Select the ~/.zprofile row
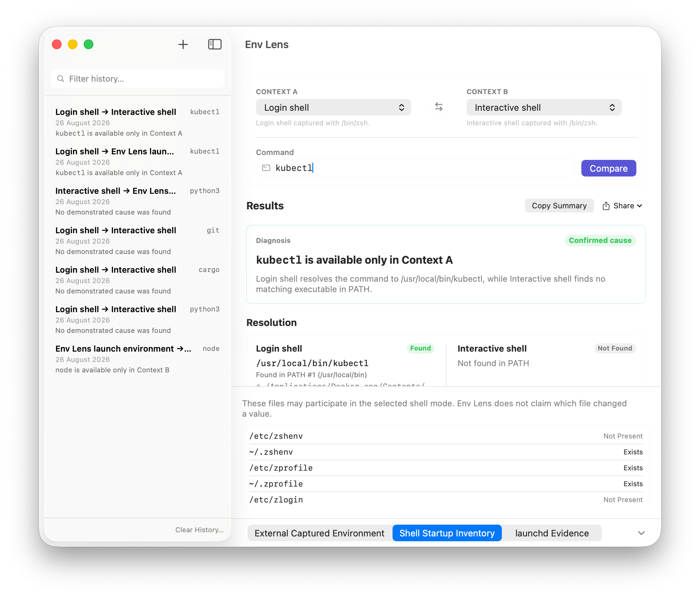This screenshot has width=700, height=598. (446, 484)
